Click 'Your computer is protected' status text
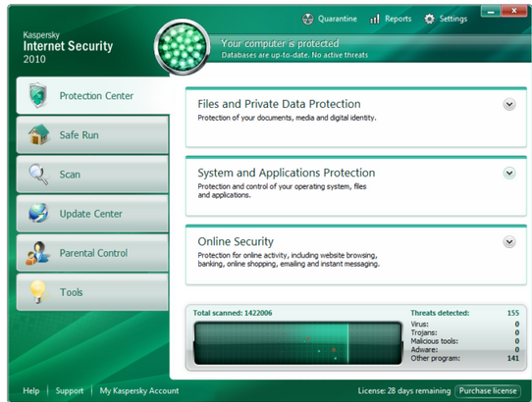The height and width of the screenshot is (402, 532). [280, 43]
